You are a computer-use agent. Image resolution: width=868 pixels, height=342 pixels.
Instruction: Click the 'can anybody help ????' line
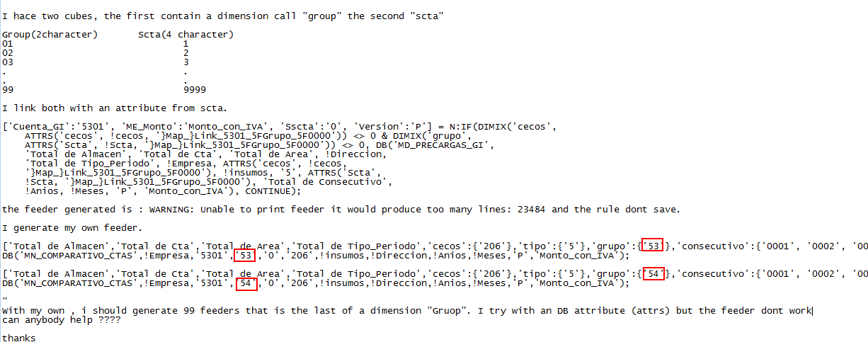coord(61,320)
